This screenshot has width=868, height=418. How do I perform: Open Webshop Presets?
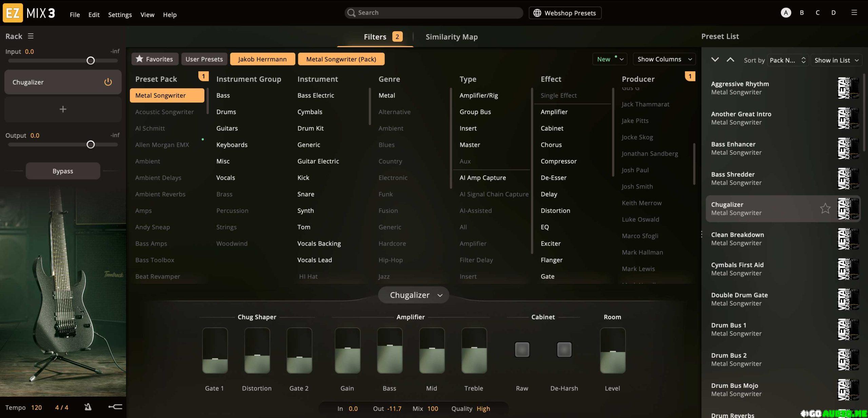(x=565, y=13)
